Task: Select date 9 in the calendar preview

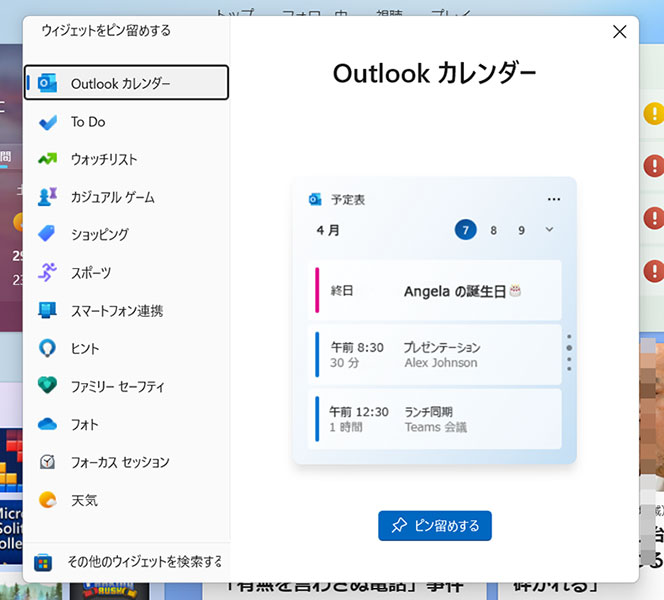Action: pos(521,230)
